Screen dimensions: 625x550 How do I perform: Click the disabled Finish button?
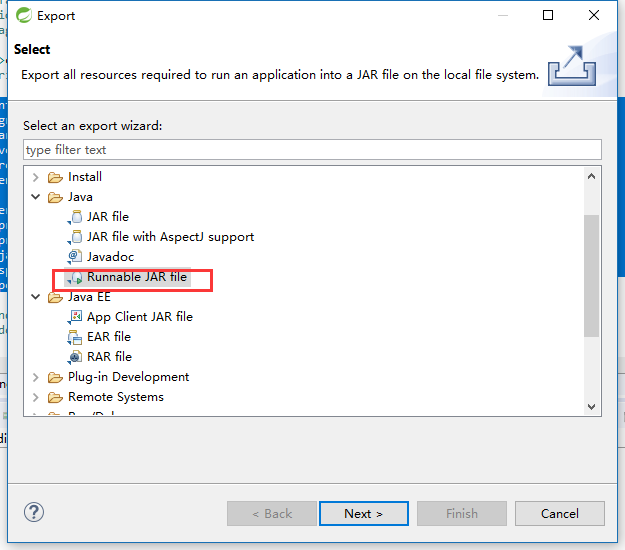pyautogui.click(x=462, y=514)
